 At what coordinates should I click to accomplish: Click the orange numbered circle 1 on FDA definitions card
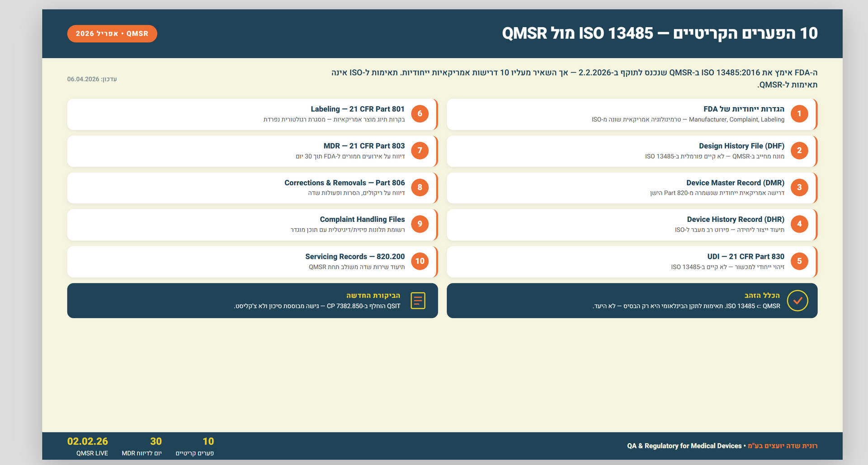coord(799,114)
